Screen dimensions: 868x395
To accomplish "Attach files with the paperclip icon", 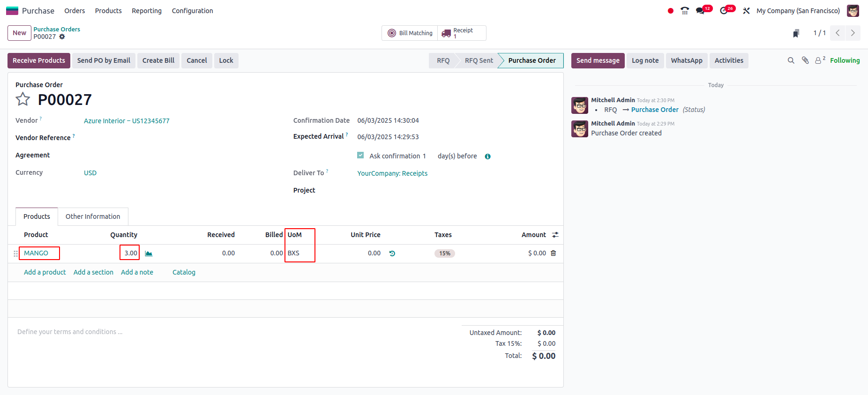I will tap(805, 60).
